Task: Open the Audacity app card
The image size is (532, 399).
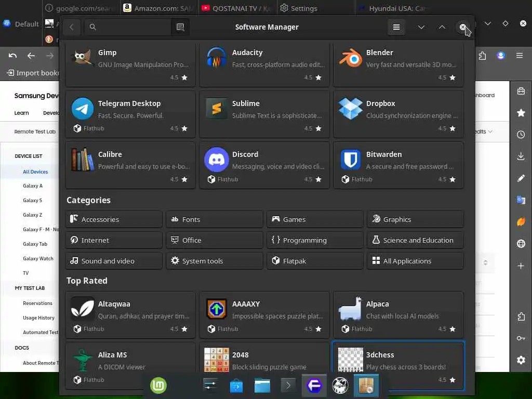Action: (264, 64)
